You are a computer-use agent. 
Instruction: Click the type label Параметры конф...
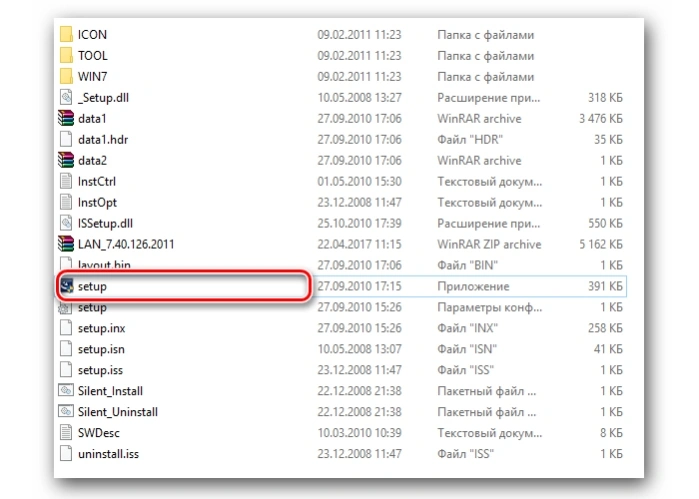(489, 307)
